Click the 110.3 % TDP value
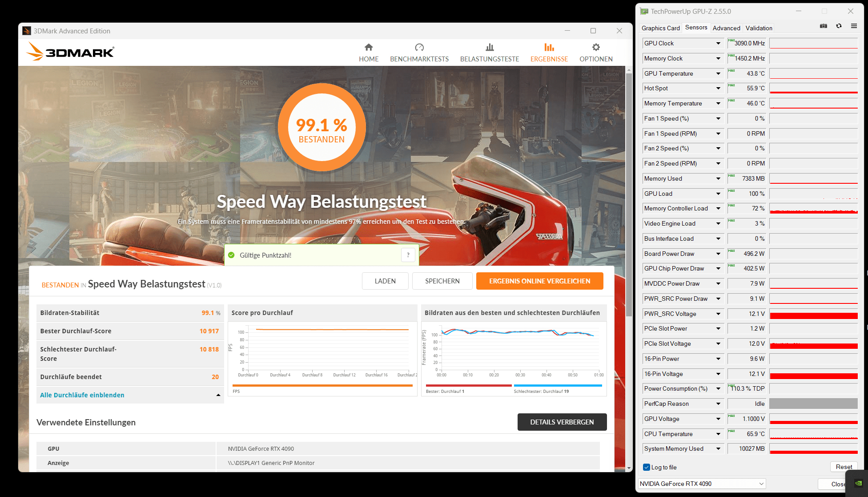This screenshot has width=868, height=497. 747,388
